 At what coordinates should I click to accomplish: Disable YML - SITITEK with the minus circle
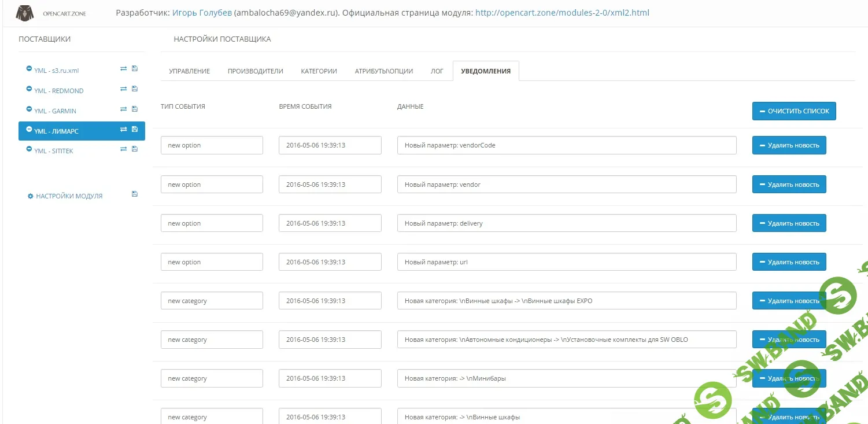(29, 148)
